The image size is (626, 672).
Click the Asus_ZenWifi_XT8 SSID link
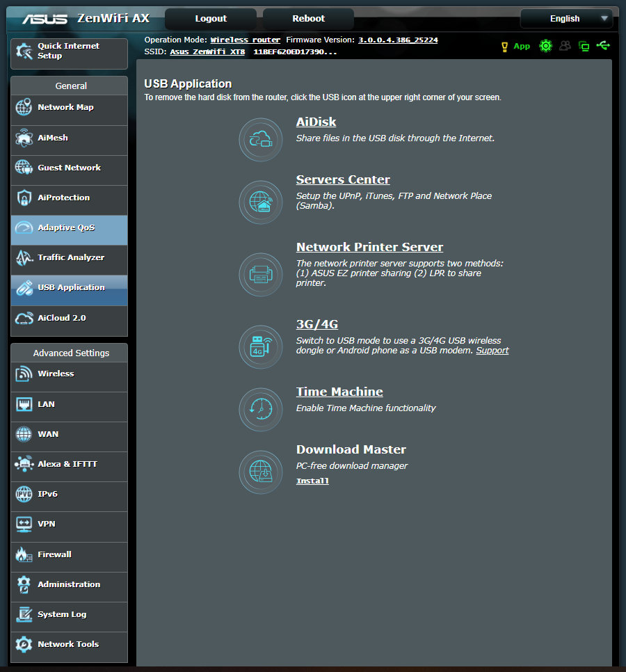coord(207,52)
